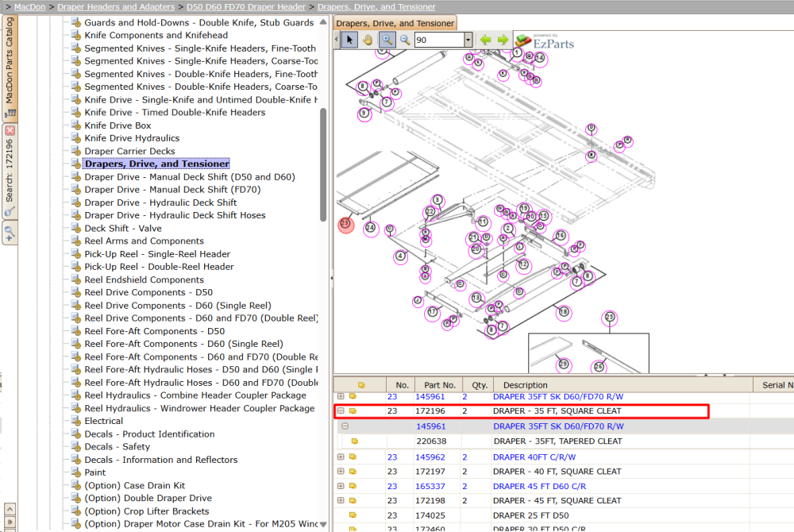The width and height of the screenshot is (794, 532).
Task: Click cart icon in table header
Action: 361,385
